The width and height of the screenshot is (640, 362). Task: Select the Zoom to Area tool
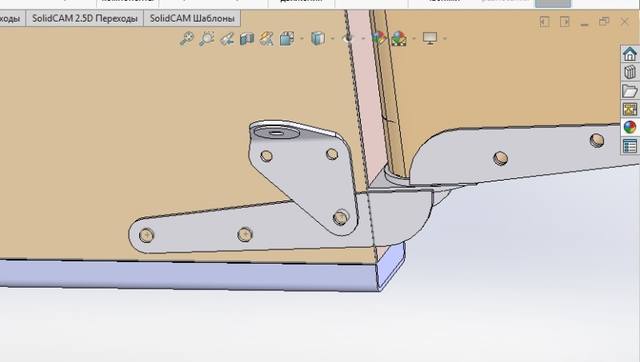[207, 38]
